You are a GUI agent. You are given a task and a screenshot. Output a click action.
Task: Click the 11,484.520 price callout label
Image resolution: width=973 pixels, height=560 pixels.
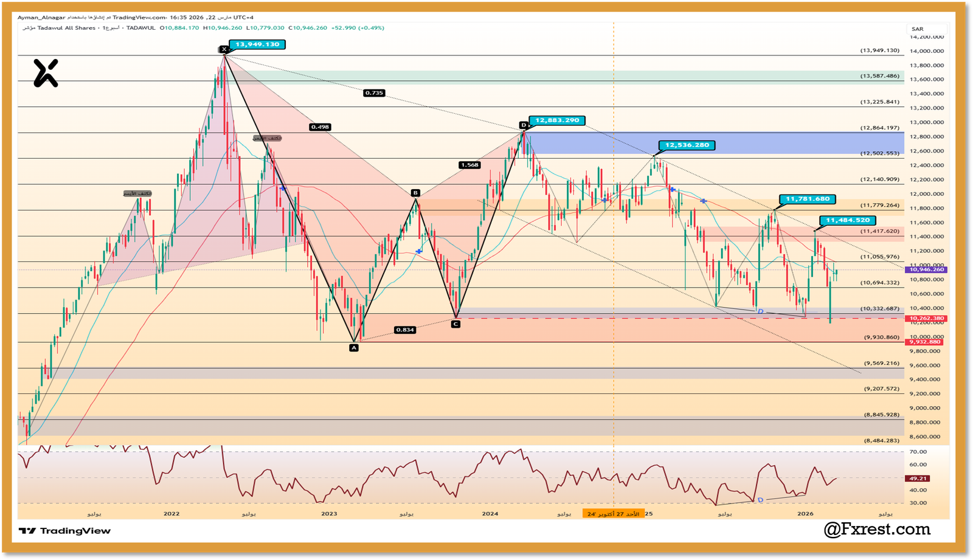(x=847, y=220)
